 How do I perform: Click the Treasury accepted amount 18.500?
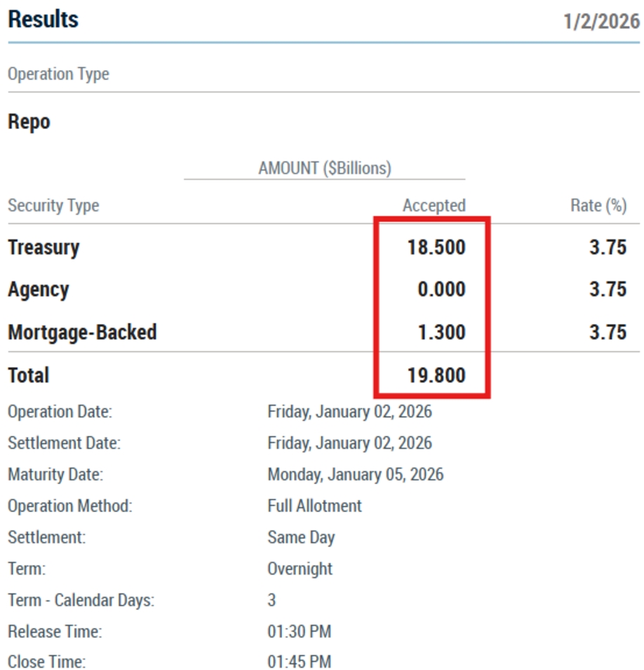click(x=436, y=247)
